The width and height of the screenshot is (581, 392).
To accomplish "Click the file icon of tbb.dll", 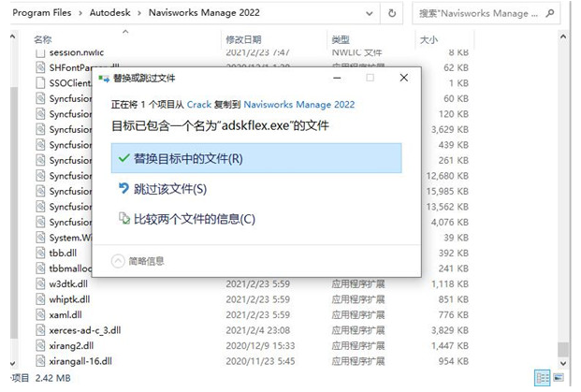I will click(x=40, y=253).
